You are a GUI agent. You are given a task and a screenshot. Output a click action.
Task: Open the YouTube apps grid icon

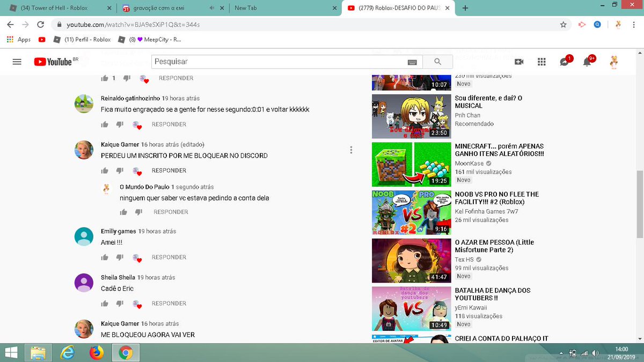[541, 62]
